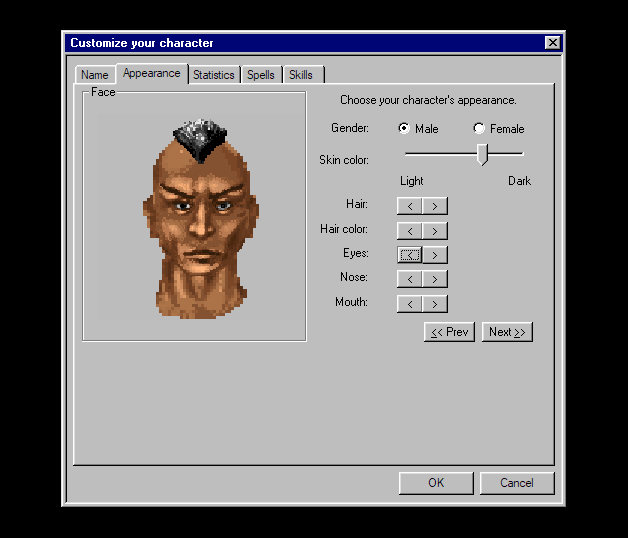Click the 'Dark' skin color label
Screen dimensions: 628x538
tap(519, 181)
